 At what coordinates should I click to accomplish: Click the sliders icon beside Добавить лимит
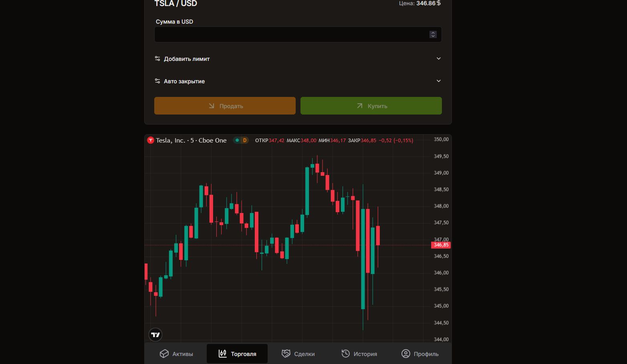click(157, 58)
